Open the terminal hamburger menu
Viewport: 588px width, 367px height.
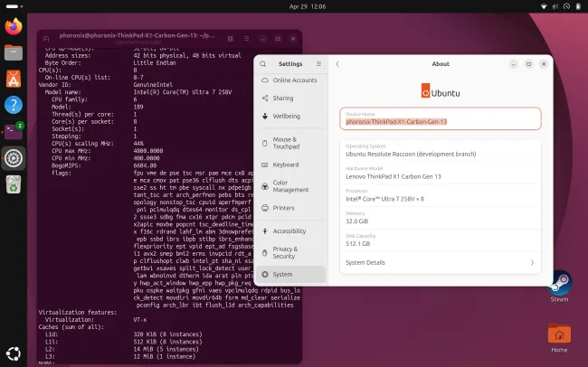tap(246, 39)
